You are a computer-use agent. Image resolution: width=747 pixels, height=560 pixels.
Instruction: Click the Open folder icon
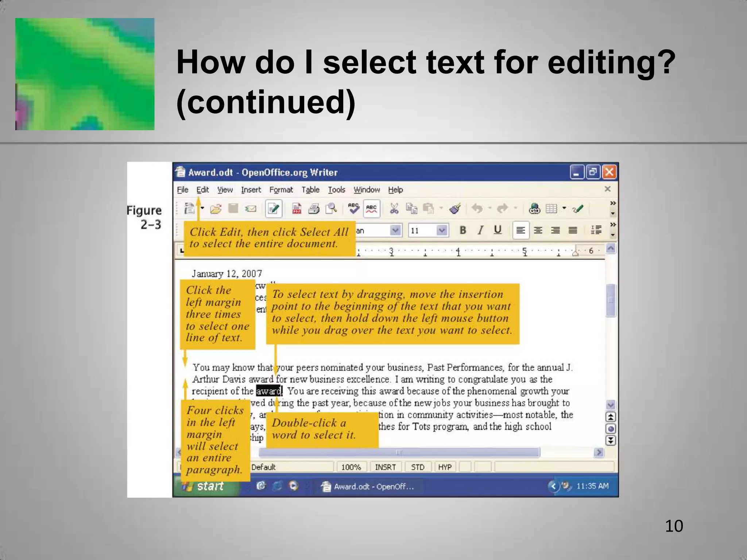coord(216,209)
